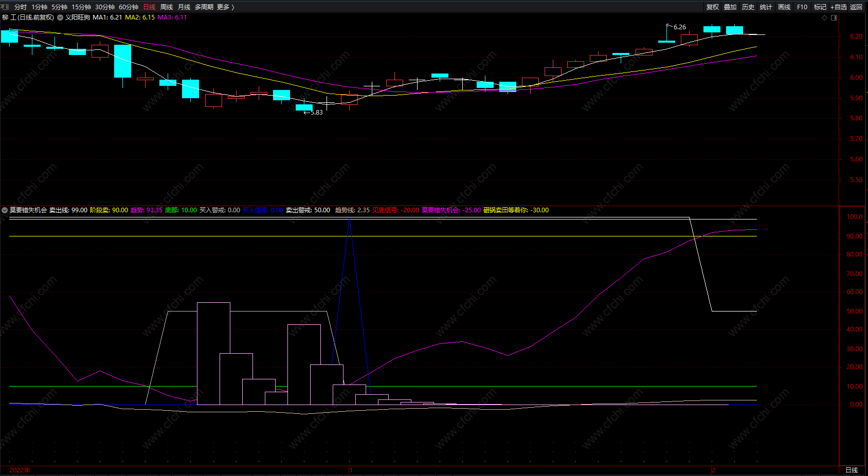Switch to 周线 weekly chart
Screen dimensions: 868x476
167,7
